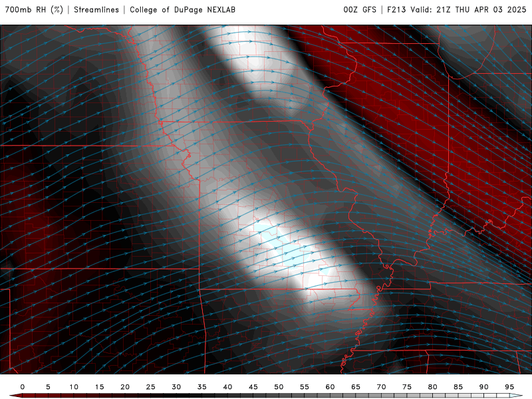This screenshot has height=399, width=532.
Task: Click the pale blue arrow end of color bar
Action: [516, 396]
